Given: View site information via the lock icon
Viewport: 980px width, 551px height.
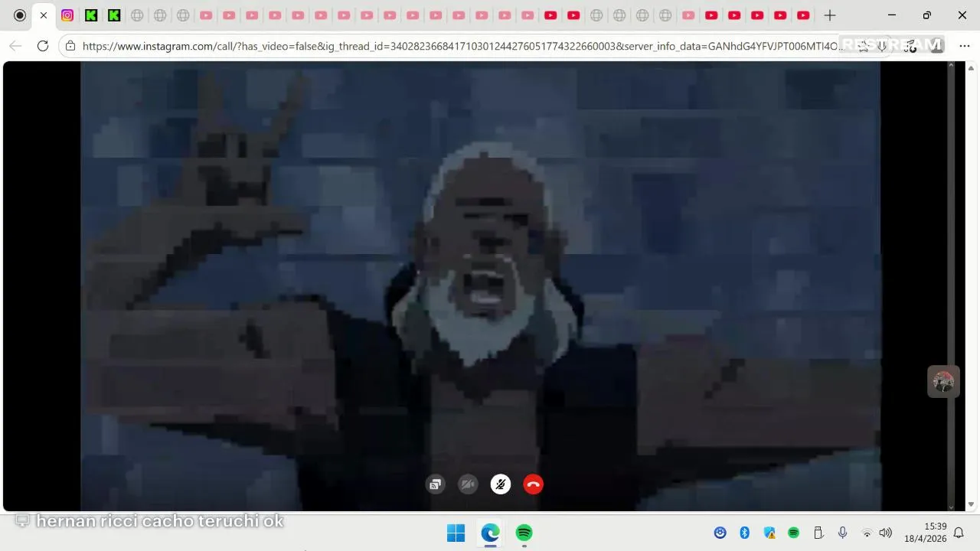Looking at the screenshot, I should [70, 46].
